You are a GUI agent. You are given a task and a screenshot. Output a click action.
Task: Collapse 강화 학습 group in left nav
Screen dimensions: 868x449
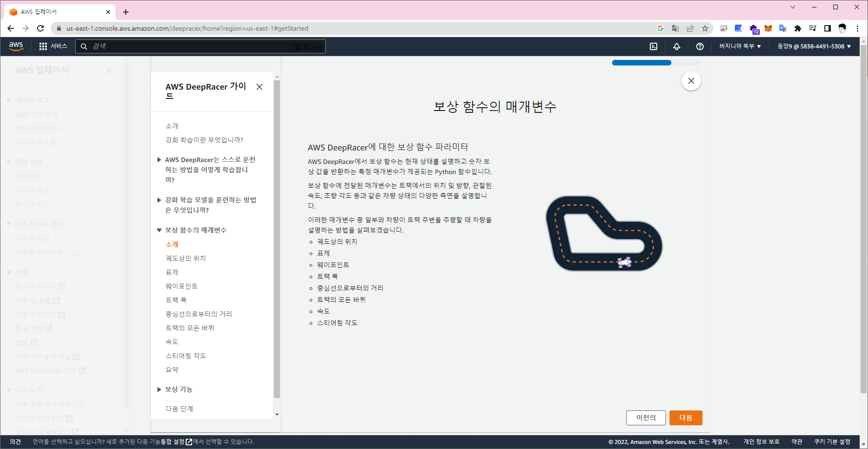[9, 162]
